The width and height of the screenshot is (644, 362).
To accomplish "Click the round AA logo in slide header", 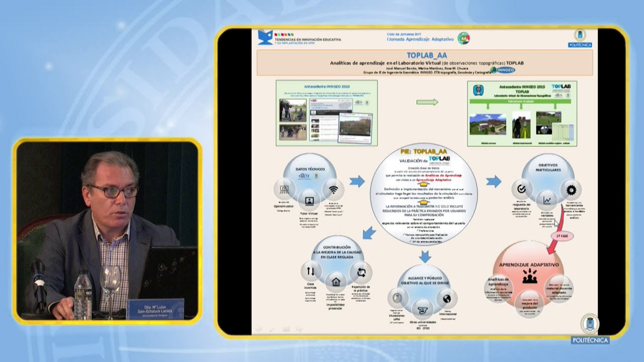I will tap(463, 38).
